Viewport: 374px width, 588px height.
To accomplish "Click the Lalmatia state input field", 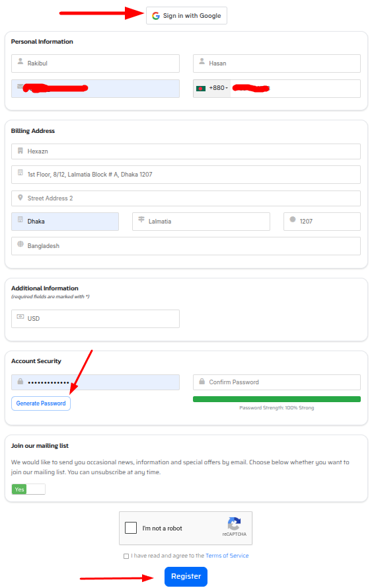I will click(202, 222).
